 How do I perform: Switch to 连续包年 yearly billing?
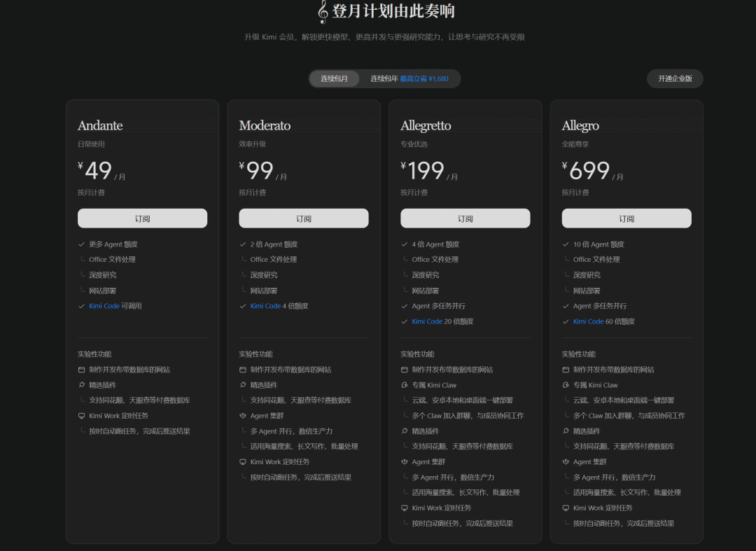pyautogui.click(x=409, y=78)
